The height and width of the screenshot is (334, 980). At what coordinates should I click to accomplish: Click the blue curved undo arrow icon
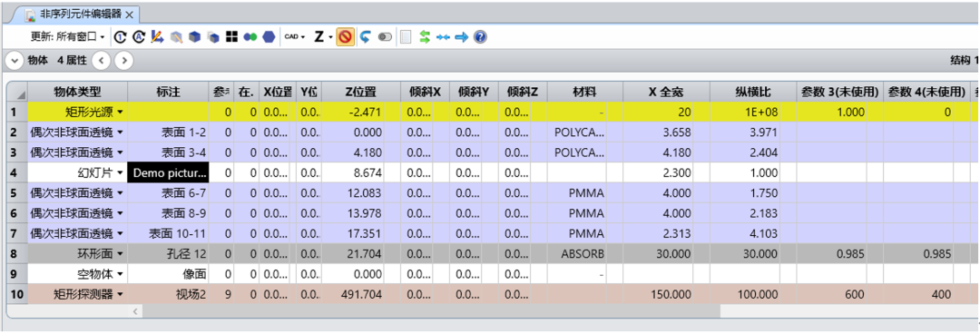[x=366, y=37]
